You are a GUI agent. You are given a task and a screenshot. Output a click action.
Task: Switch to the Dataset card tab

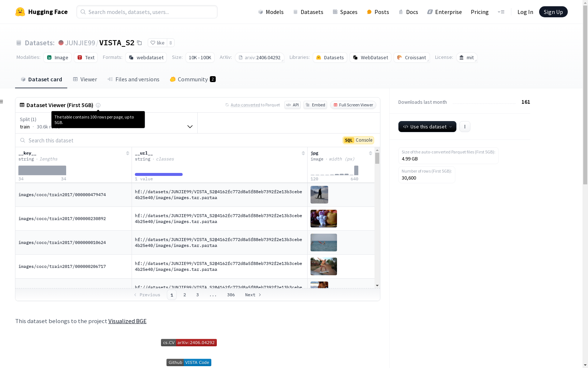41,79
